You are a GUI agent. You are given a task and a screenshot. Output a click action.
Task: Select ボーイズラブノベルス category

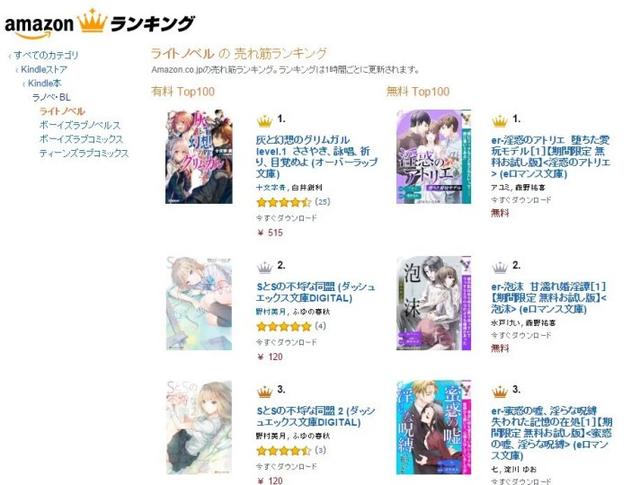click(80, 125)
